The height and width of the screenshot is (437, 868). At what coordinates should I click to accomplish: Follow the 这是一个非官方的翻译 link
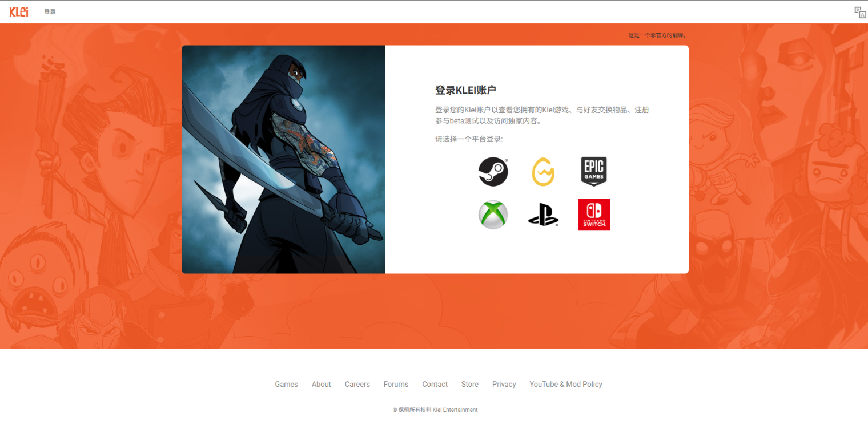[658, 35]
